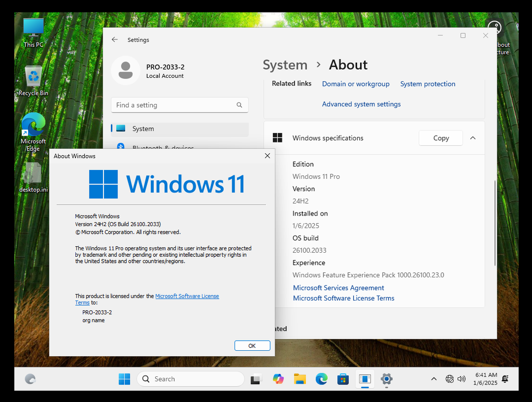Open Microsoft Software License Terms in Settings
This screenshot has height=402, width=532.
[343, 298]
